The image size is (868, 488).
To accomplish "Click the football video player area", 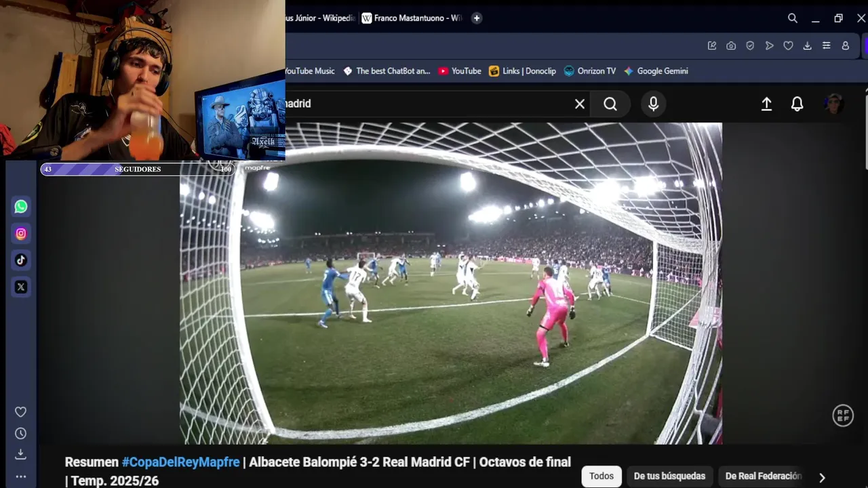I will (x=451, y=283).
